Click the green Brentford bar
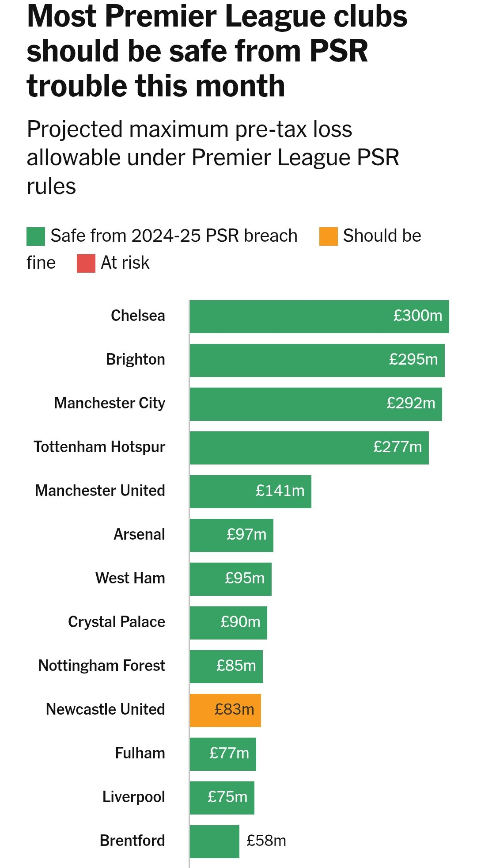477x868 pixels. tap(214, 841)
